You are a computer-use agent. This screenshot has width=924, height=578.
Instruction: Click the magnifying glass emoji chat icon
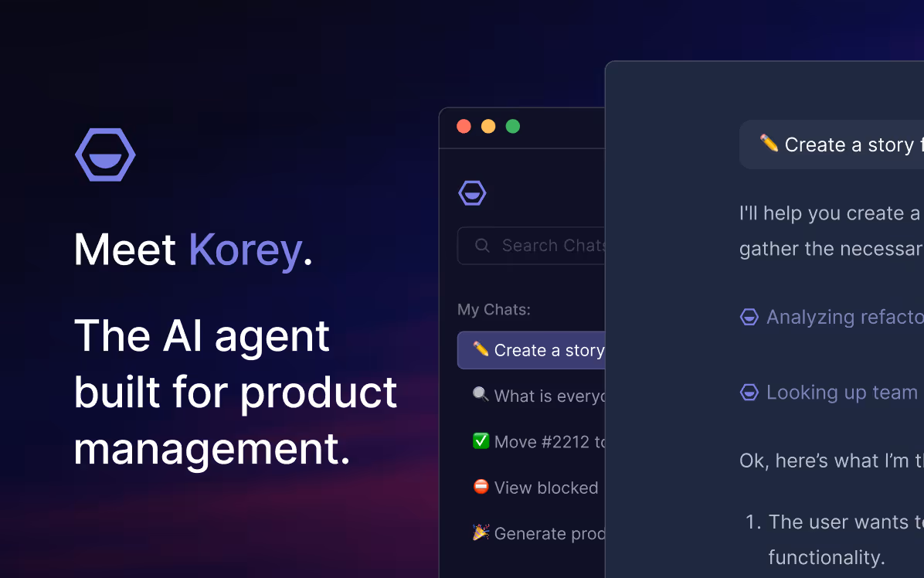coord(481,395)
